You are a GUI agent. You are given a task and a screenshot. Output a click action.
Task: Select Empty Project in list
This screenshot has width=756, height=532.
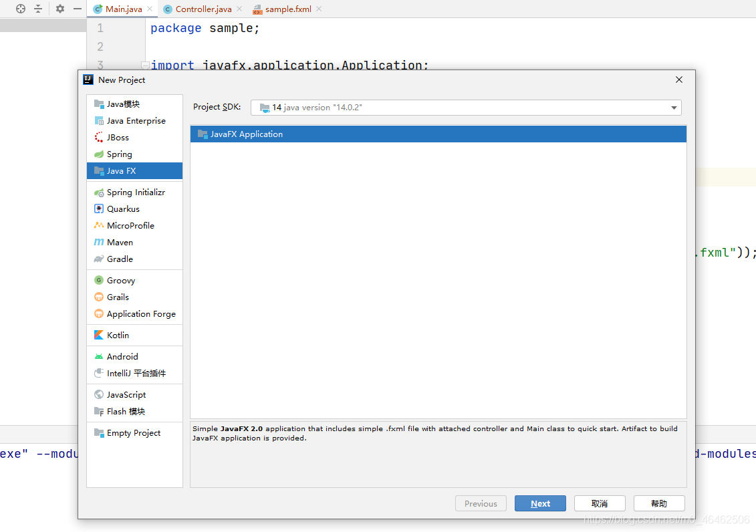[133, 433]
